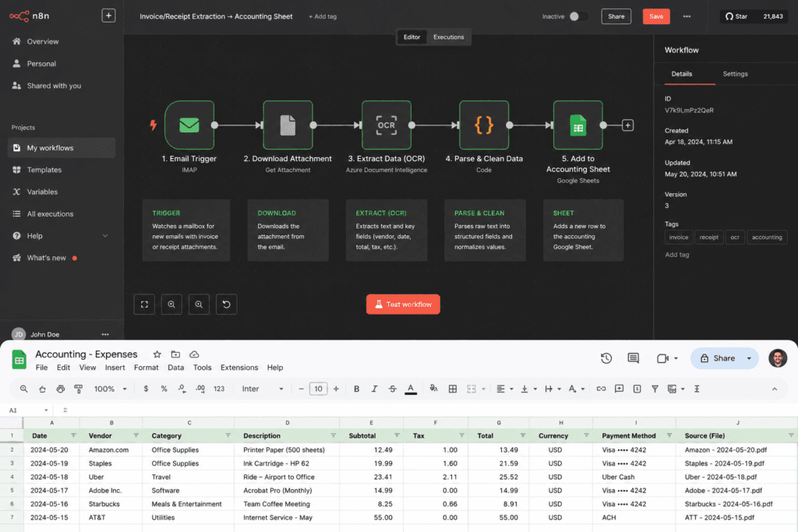Decrease the font size in Sheets
798x532 pixels.
point(301,389)
